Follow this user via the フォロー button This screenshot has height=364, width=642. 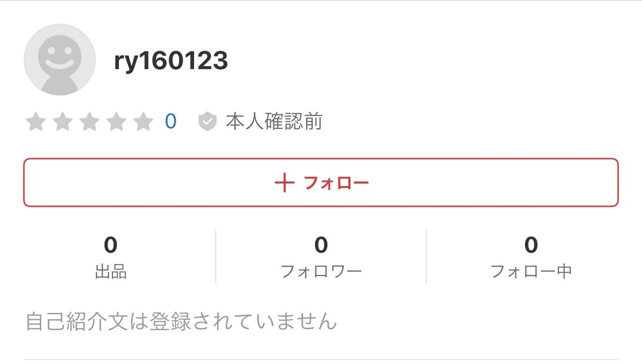[321, 183]
